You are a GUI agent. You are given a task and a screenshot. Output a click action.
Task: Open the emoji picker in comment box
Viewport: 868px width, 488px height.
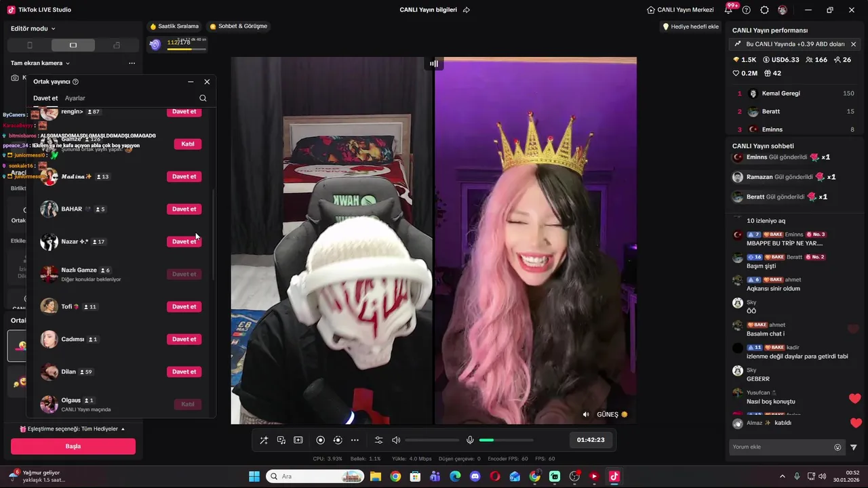tap(837, 447)
